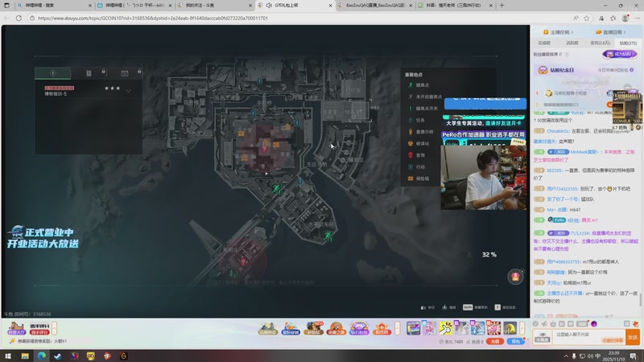
Task: Open a new browser tab
Action: [502, 6]
